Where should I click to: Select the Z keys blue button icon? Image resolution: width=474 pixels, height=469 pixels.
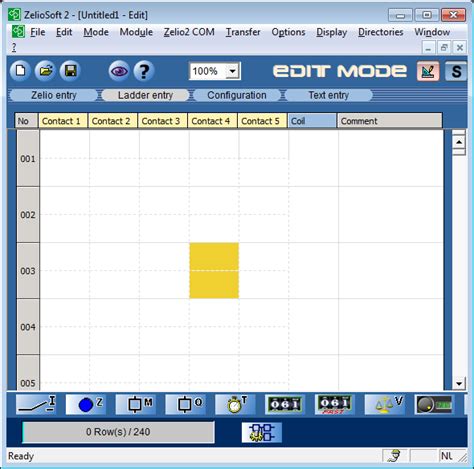pos(86,404)
